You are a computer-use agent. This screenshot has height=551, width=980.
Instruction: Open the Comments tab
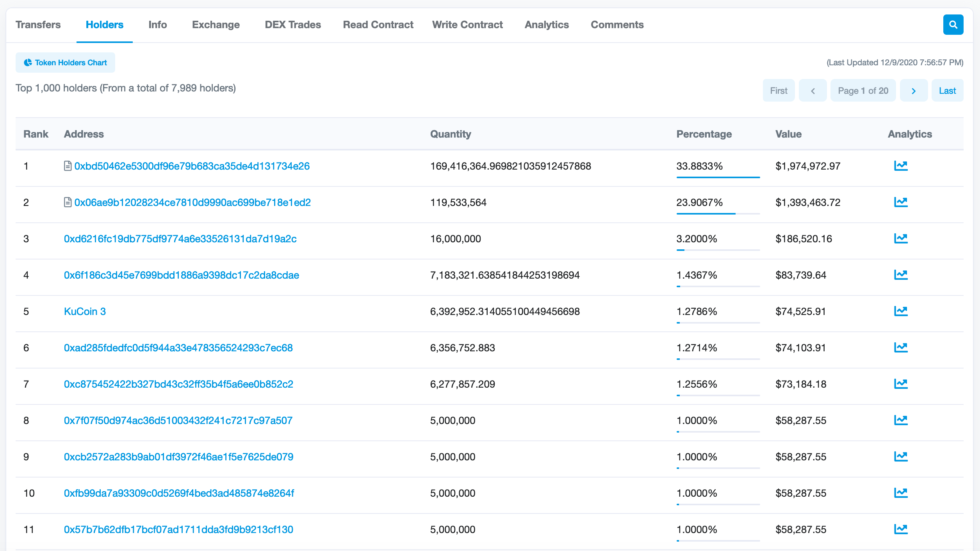coord(617,25)
